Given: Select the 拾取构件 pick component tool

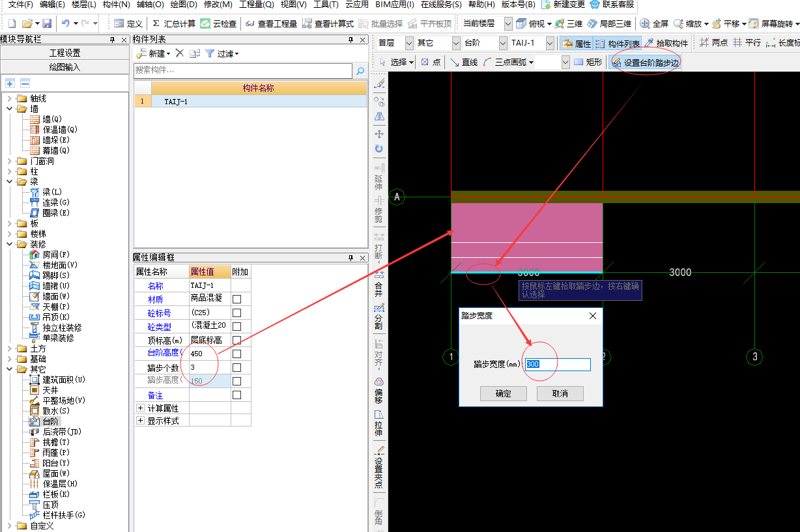Looking at the screenshot, I should click(666, 44).
